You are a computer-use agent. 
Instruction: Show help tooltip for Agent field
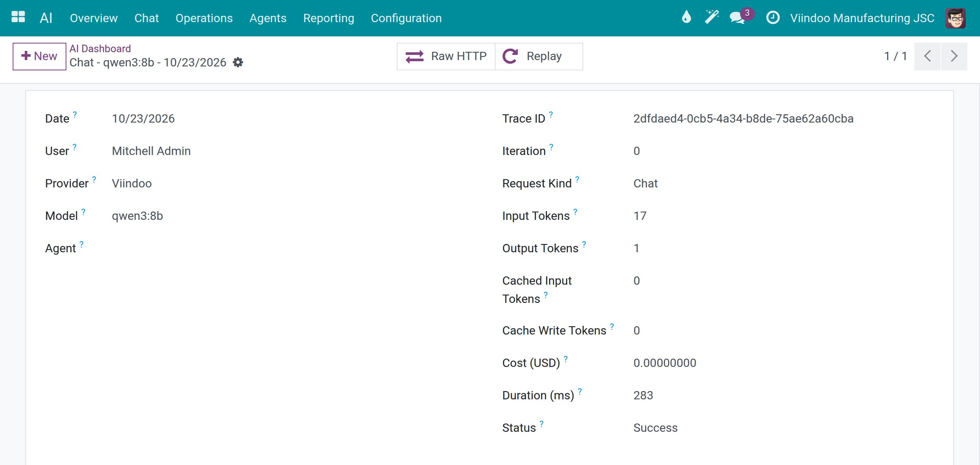click(x=81, y=244)
